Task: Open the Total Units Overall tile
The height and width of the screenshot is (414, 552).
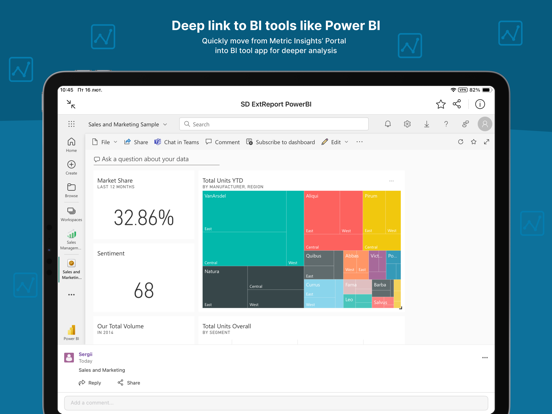Action: (301, 330)
